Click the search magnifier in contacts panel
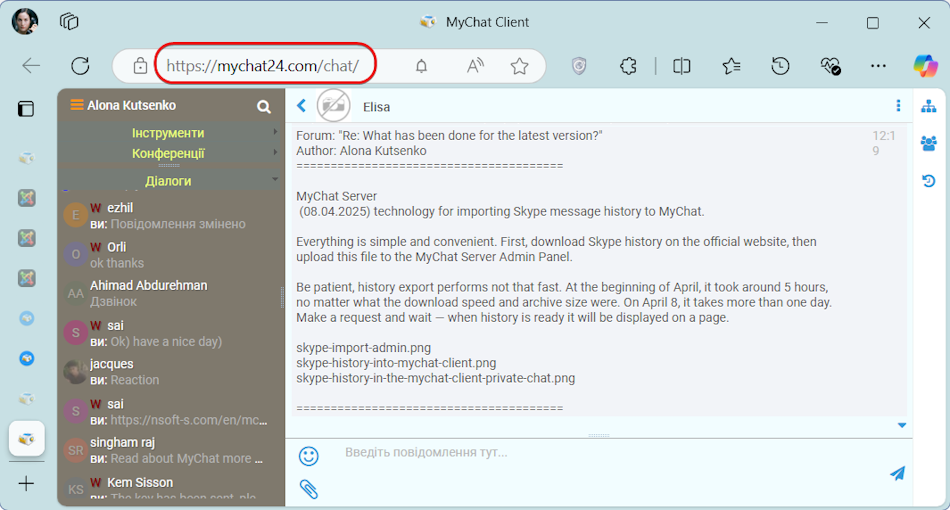The width and height of the screenshot is (950, 510). (264, 107)
